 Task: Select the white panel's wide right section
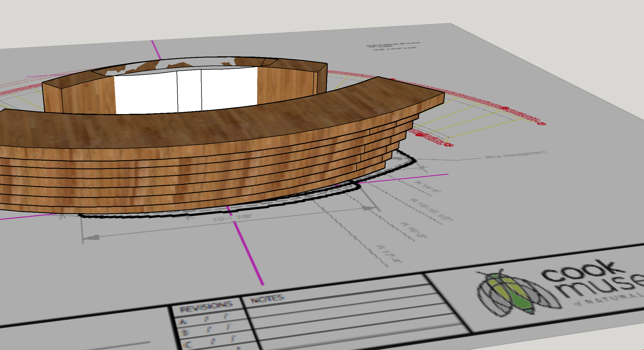click(x=229, y=88)
